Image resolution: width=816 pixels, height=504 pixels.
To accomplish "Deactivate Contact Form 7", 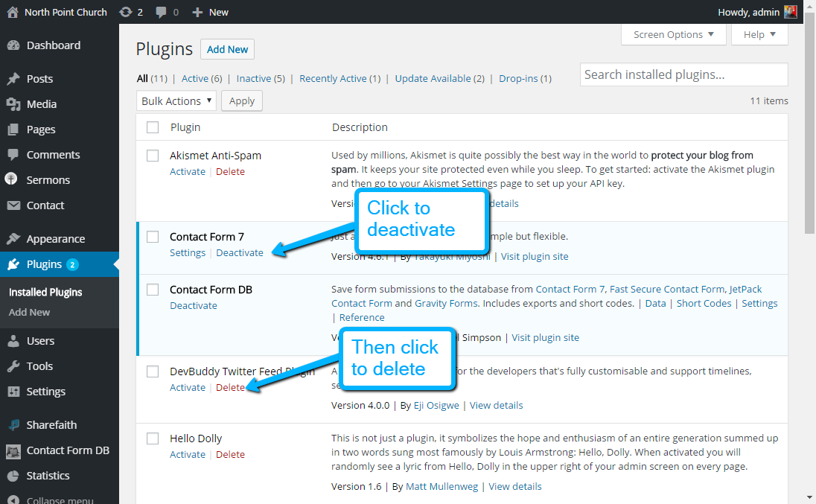I will tap(240, 253).
